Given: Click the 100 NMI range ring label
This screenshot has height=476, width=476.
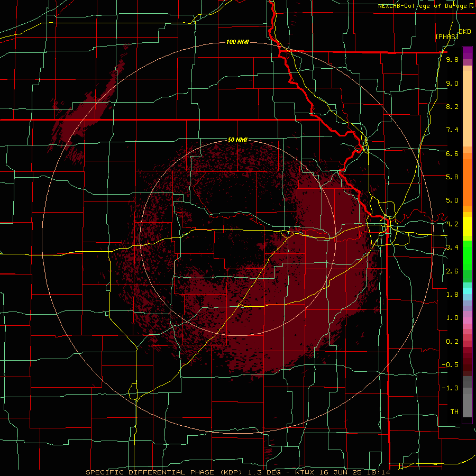Looking at the screenshot, I should [x=237, y=42].
